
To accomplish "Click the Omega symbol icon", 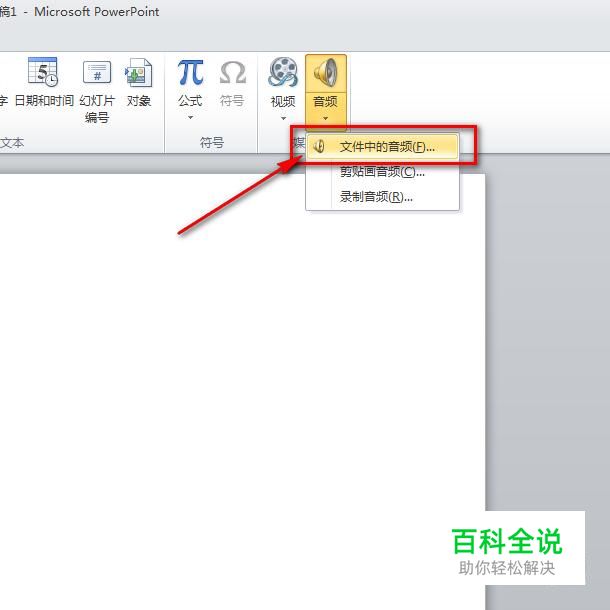I will (x=233, y=72).
